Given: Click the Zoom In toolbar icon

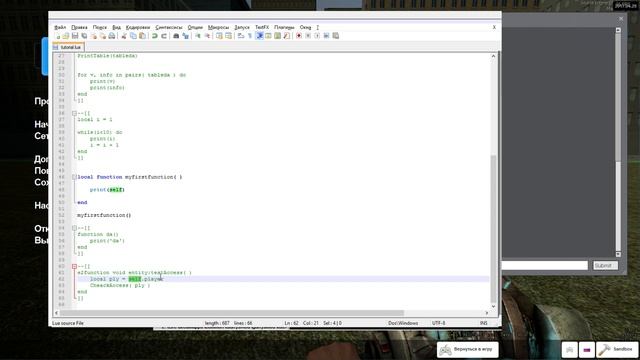Looking at the screenshot, I should click(x=198, y=36).
